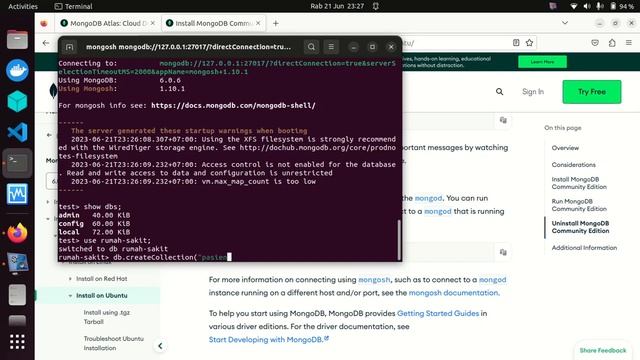Open the Files app in the dock
640x360 pixels.
tap(17, 39)
